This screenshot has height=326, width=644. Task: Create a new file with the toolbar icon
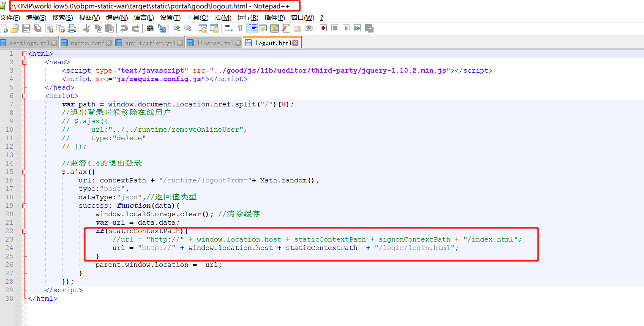tap(4, 28)
